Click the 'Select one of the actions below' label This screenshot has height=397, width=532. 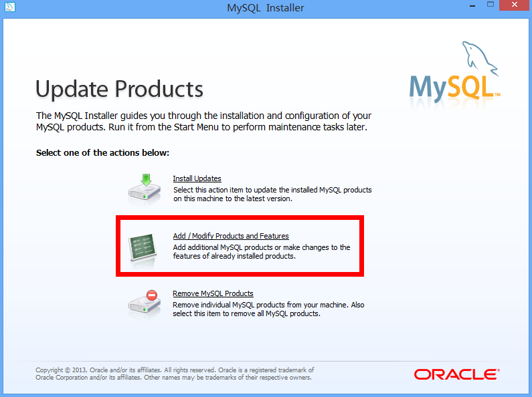point(102,153)
